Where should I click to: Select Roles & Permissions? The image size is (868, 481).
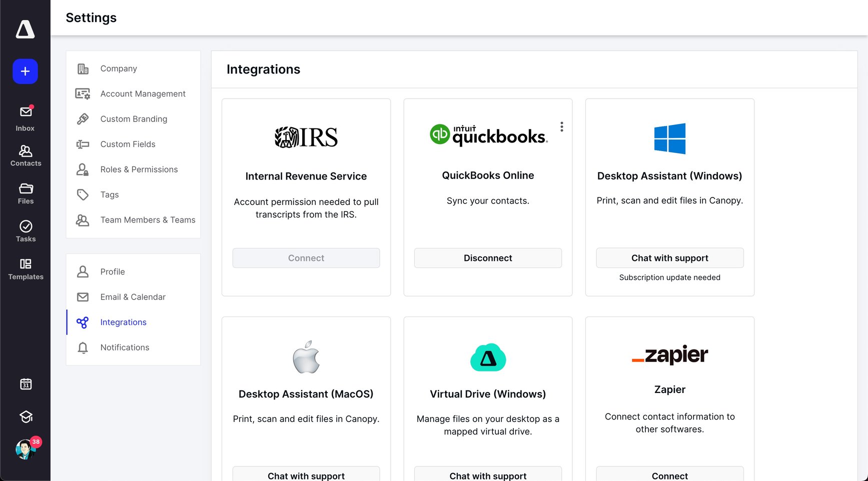[x=139, y=169]
